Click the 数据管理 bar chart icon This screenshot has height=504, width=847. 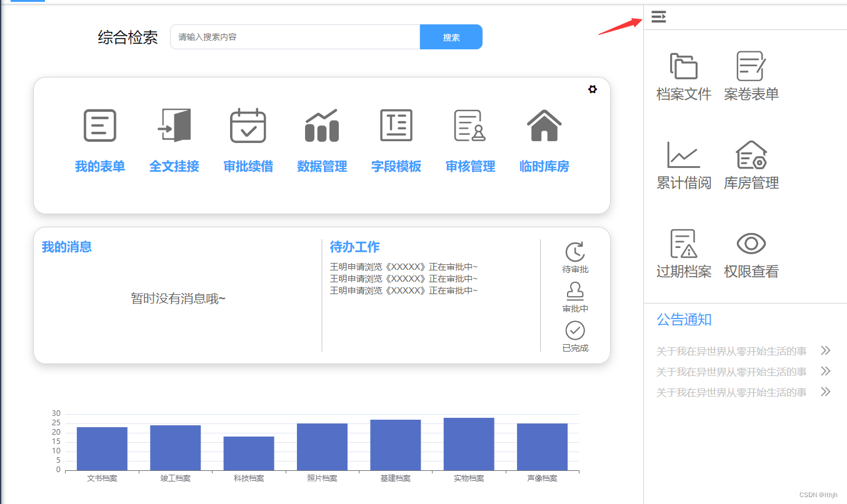pyautogui.click(x=322, y=125)
